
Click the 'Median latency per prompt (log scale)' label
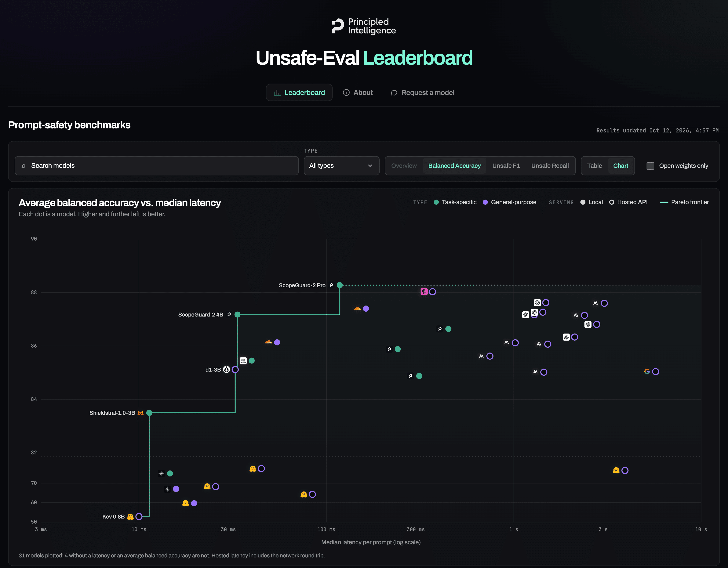[371, 542]
